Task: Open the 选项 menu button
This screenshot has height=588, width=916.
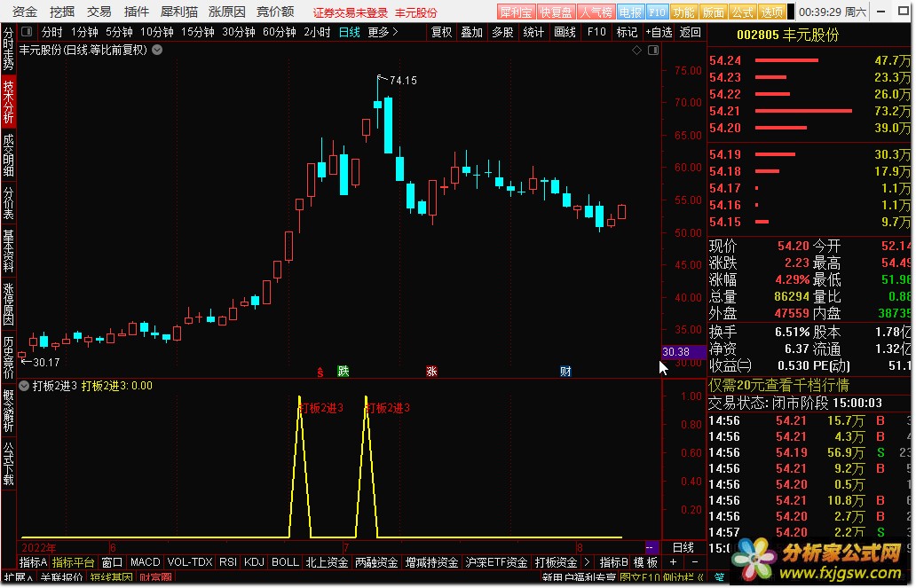Action: coord(771,12)
